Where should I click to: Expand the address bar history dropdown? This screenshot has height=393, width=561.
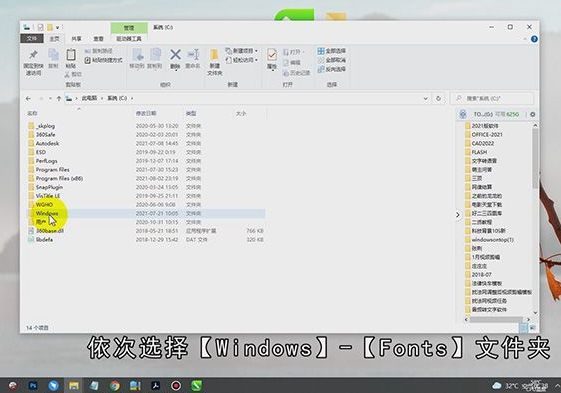(x=425, y=98)
